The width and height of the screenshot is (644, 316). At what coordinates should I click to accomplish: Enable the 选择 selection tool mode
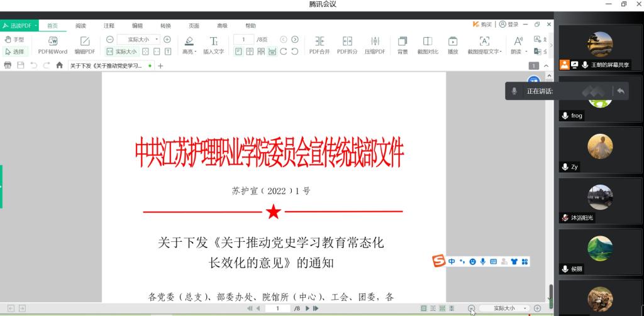(x=14, y=52)
